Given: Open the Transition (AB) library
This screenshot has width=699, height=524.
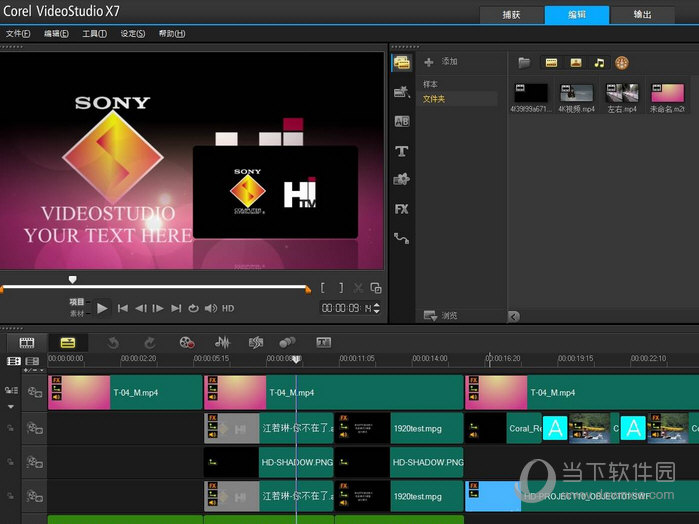Looking at the screenshot, I should pos(402,121).
